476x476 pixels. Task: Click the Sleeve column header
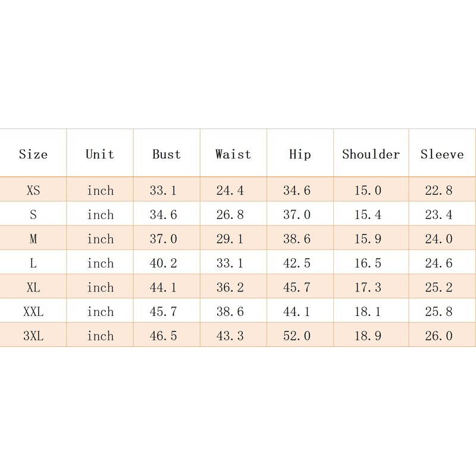pos(441,155)
